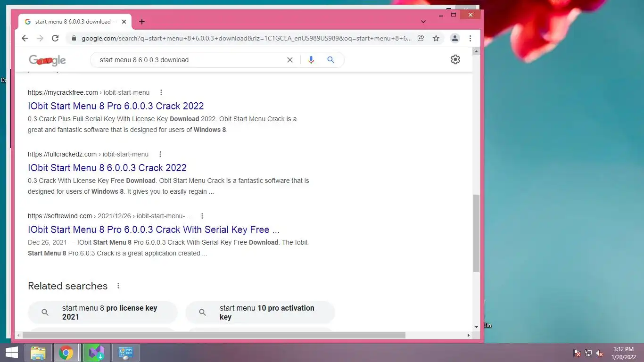This screenshot has width=644, height=362.
Task: Open Chrome's three-dot menu
Action: [470, 39]
